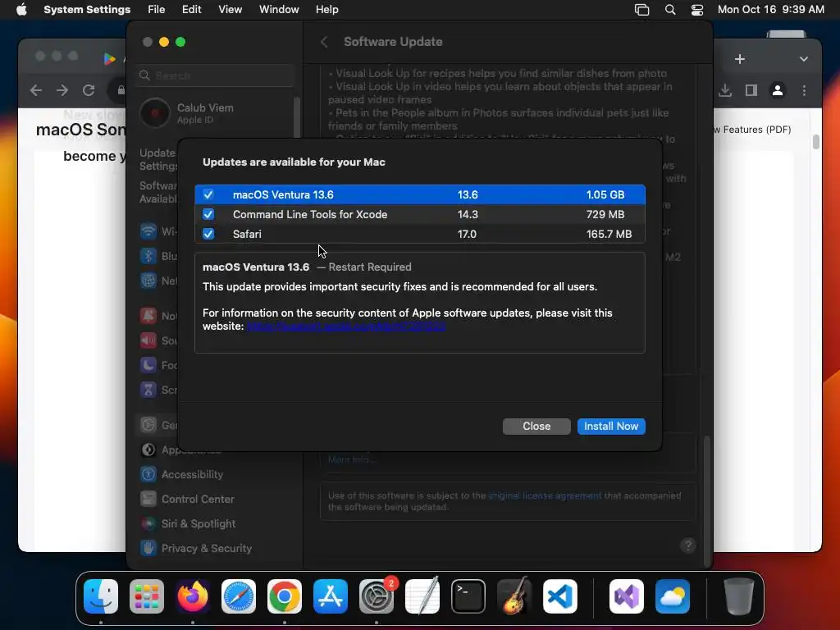The height and width of the screenshot is (630, 840).
Task: Select Command Line Tools for Xcode row
Action: coord(420,214)
